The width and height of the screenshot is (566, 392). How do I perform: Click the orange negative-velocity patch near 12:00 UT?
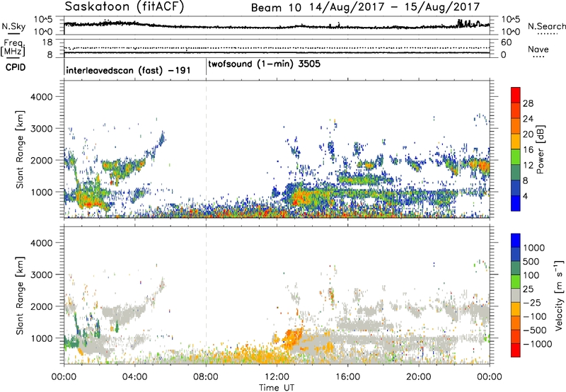coord(291,338)
